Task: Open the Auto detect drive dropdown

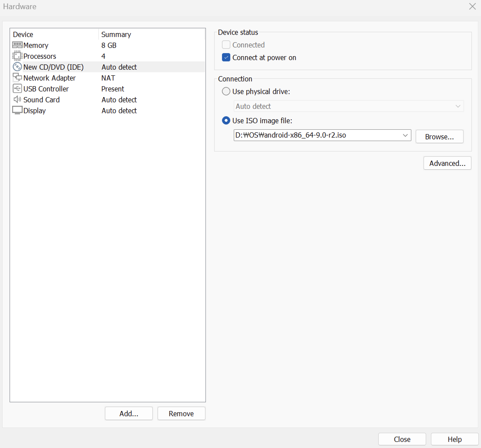Action: pos(457,106)
